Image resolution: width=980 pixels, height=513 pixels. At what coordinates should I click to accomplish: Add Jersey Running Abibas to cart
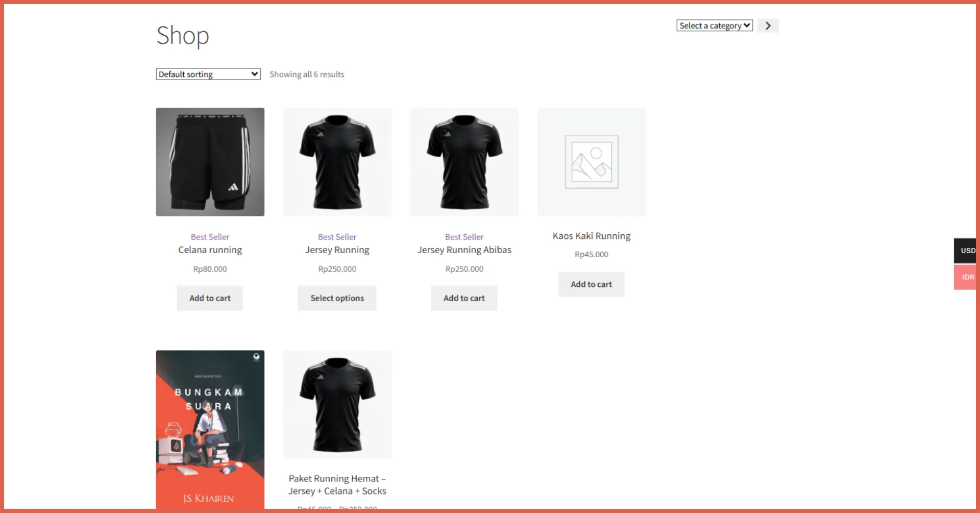point(464,298)
